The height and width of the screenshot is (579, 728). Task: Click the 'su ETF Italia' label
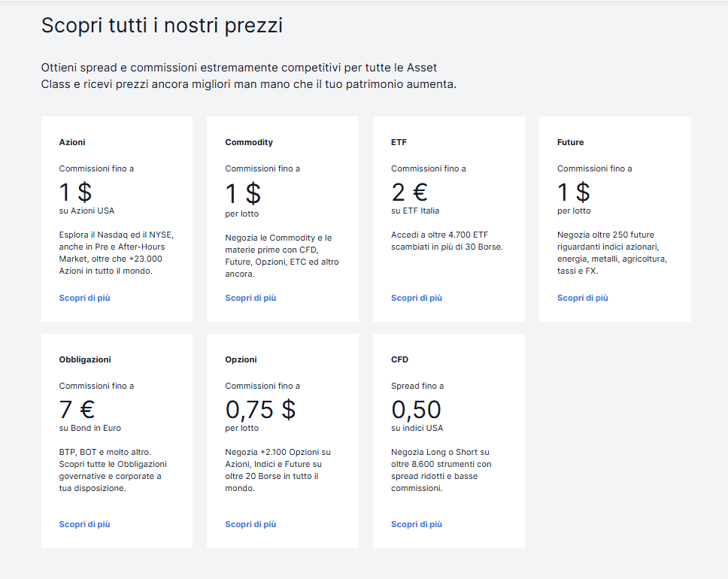(x=415, y=211)
